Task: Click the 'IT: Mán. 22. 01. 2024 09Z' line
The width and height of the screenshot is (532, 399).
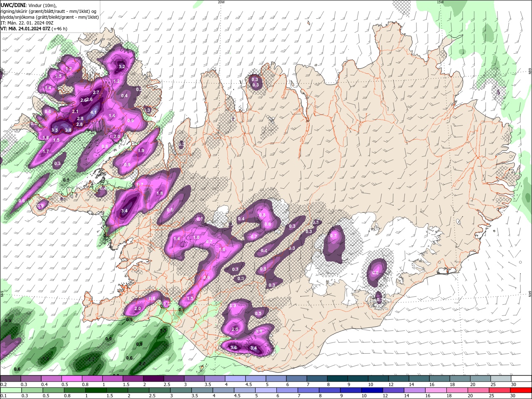Action: [27, 23]
